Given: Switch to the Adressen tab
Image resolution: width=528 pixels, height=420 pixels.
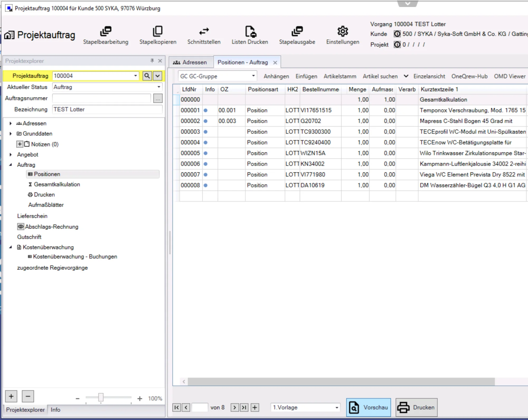Looking at the screenshot, I should 191,62.
